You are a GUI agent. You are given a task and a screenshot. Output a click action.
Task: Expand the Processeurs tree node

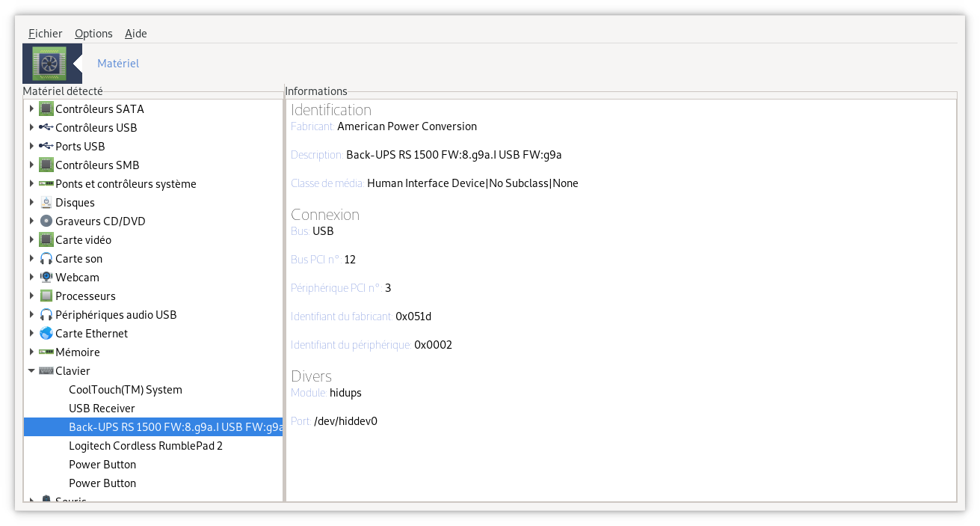[x=31, y=296]
